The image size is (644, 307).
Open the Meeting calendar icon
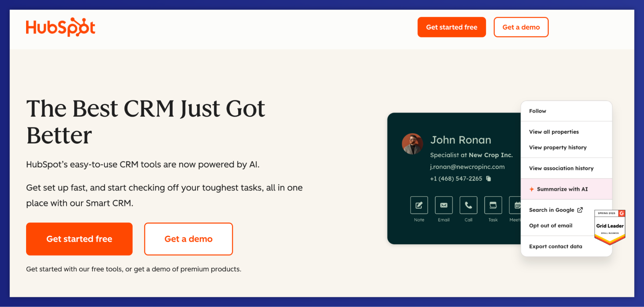tap(516, 205)
